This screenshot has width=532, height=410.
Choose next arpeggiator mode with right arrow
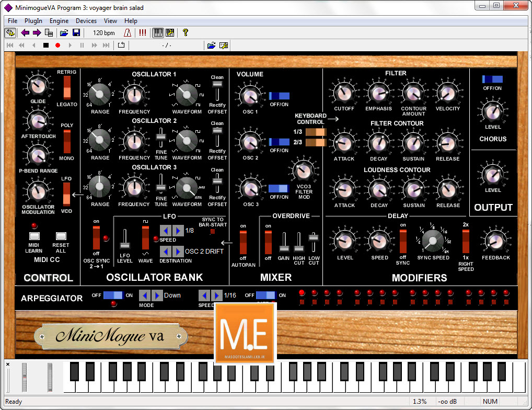[x=157, y=295]
